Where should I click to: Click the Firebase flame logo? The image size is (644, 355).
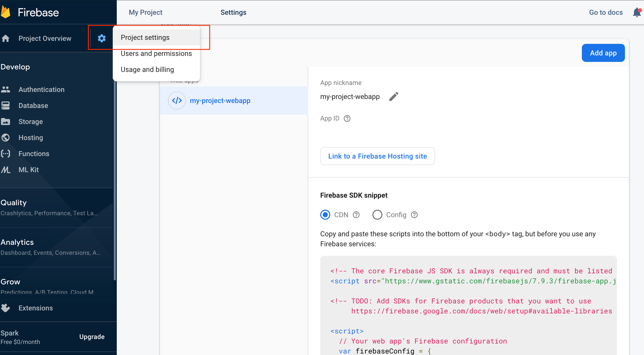[x=6, y=12]
